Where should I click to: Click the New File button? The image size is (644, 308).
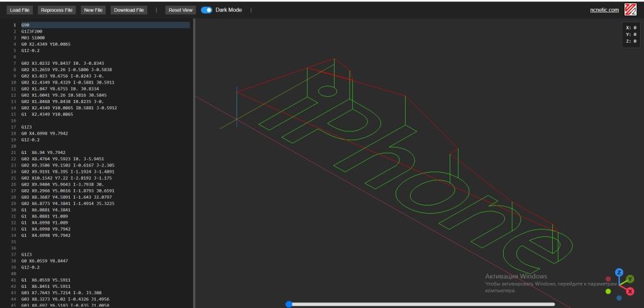(94, 10)
